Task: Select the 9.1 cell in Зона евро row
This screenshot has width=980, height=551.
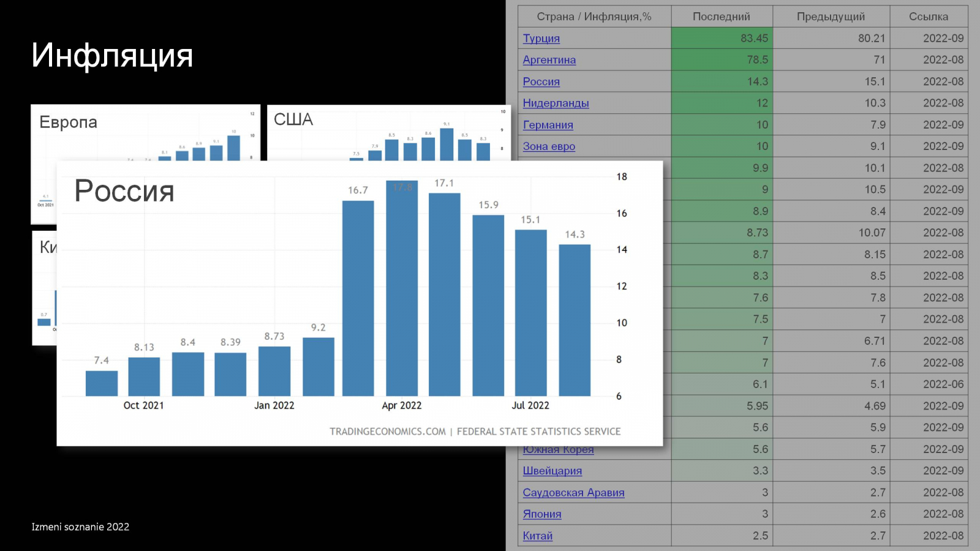Action: tap(831, 146)
